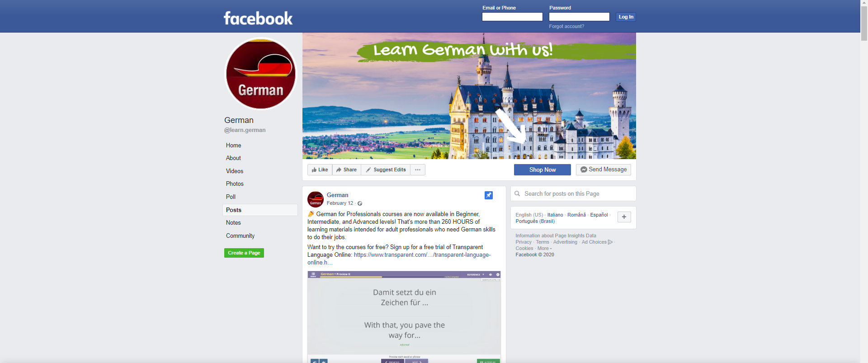
Task: Click the German page avatar in post
Action: [316, 199]
